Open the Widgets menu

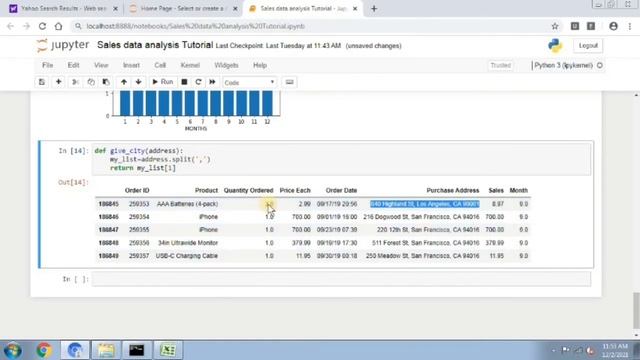pyautogui.click(x=226, y=65)
